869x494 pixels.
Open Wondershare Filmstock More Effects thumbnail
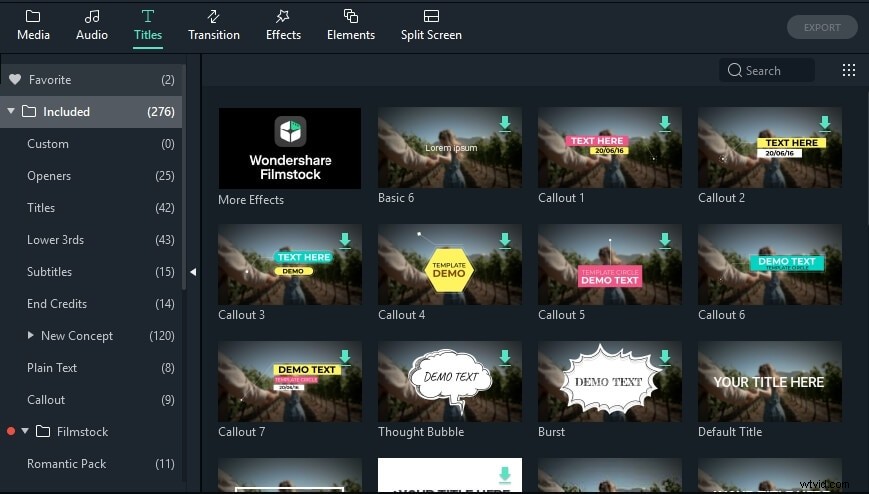coord(290,148)
